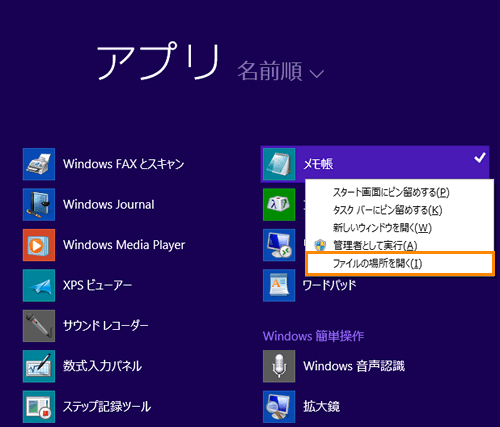Click the shield icon beside 管理者として実行
The height and width of the screenshot is (427, 500).
[x=320, y=245]
